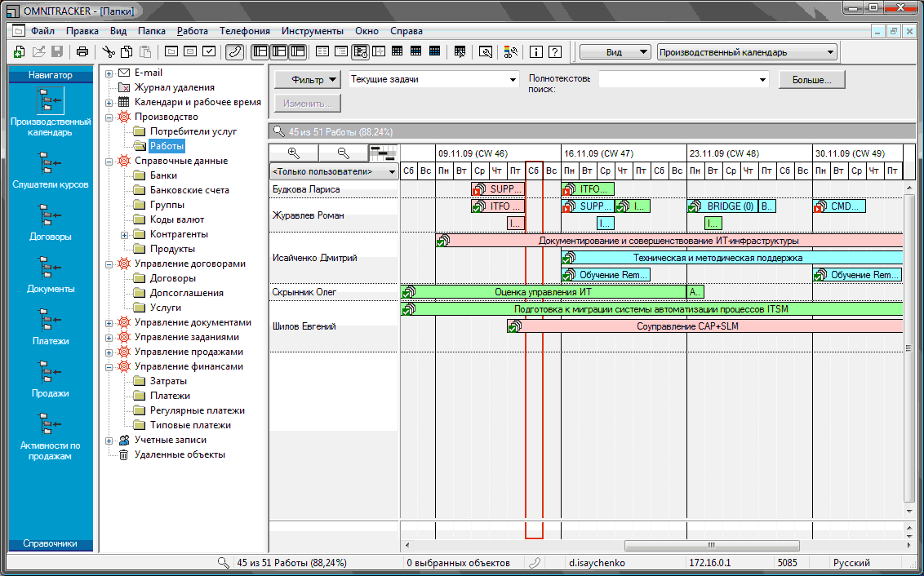
Task: Click the Больше... button
Action: click(x=811, y=79)
